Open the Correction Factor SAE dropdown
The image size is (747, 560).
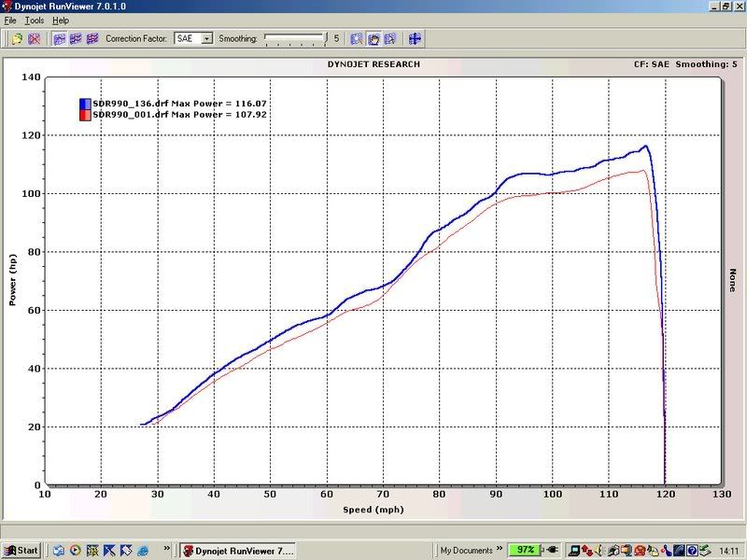tap(206, 39)
